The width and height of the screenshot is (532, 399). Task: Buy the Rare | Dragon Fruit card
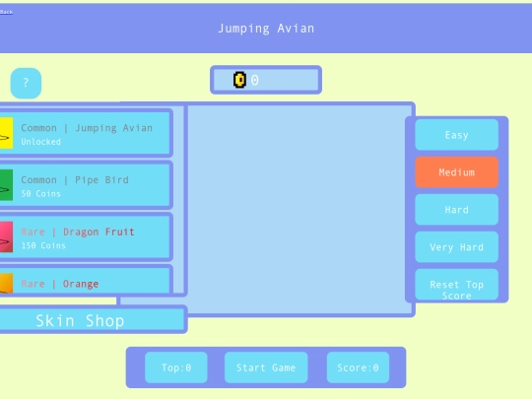pyautogui.click(x=86, y=236)
